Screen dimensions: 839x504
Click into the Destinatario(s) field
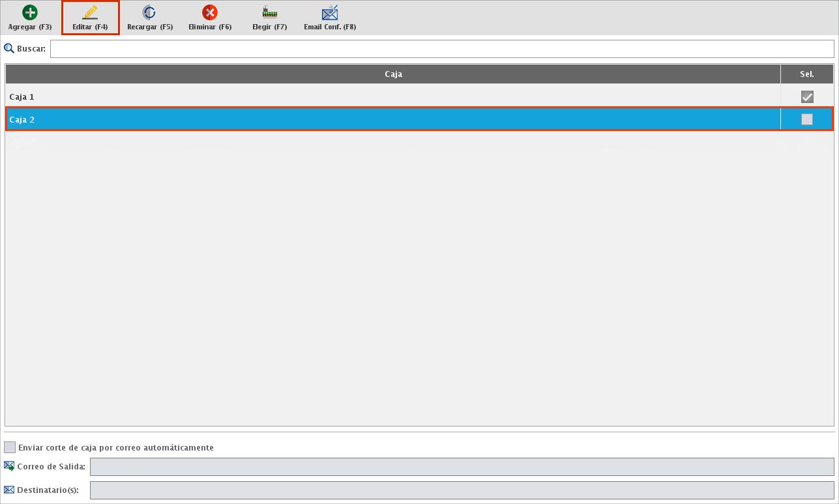(462, 490)
